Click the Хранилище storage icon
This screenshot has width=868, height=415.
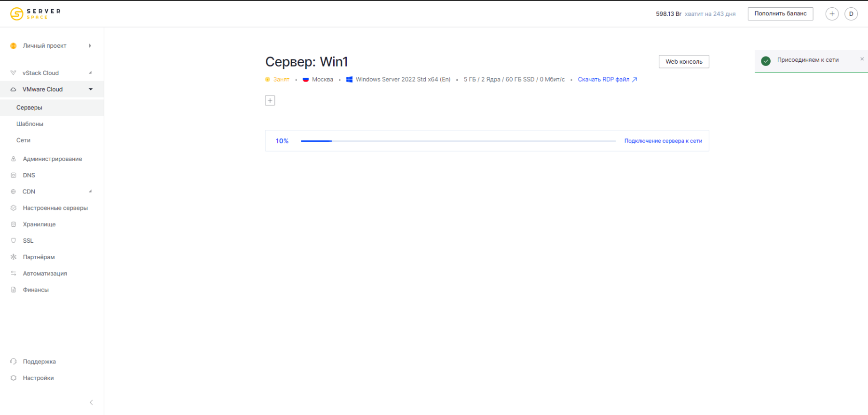(14, 224)
